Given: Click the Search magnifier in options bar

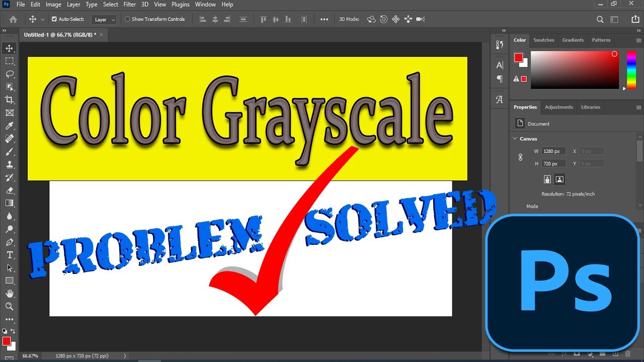Looking at the screenshot, I should (600, 19).
